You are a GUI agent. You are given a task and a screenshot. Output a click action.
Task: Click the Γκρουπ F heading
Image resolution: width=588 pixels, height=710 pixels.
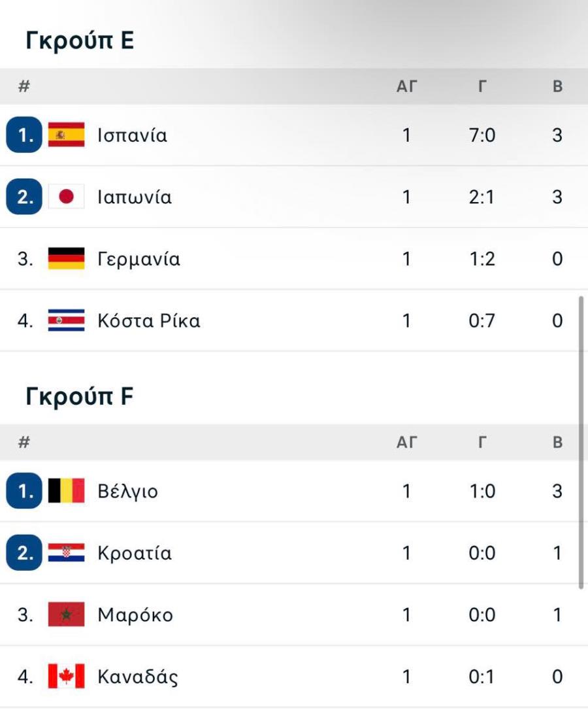click(x=80, y=397)
